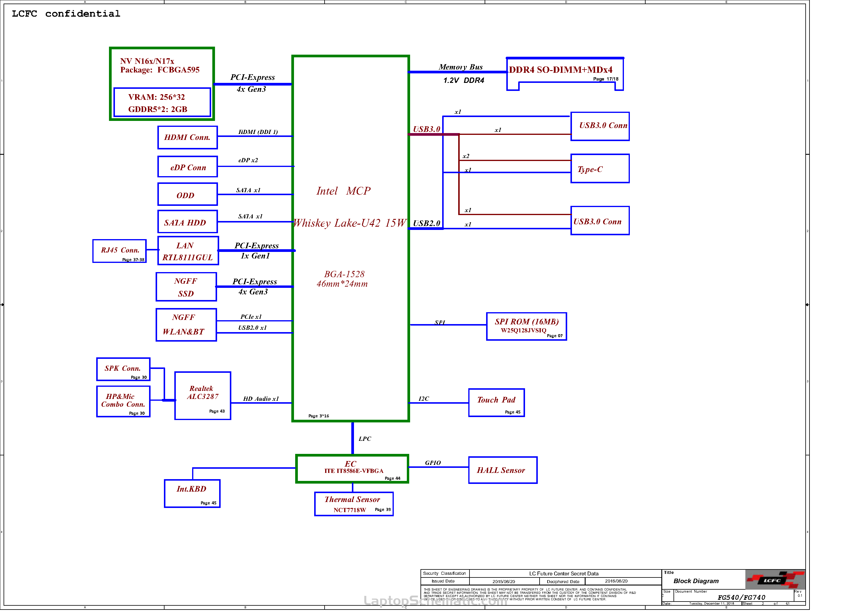
Task: Click the PCIe x1 label
Action: pos(251,317)
